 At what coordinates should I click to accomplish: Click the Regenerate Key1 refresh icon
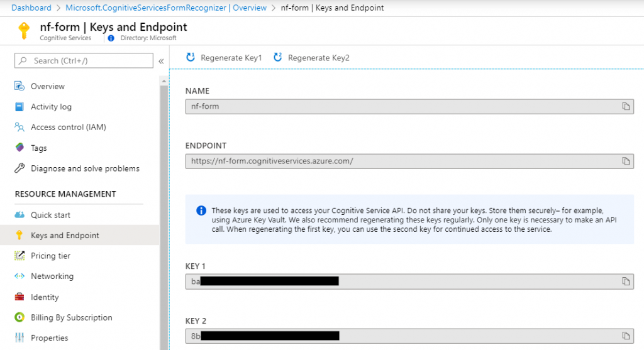click(x=191, y=57)
